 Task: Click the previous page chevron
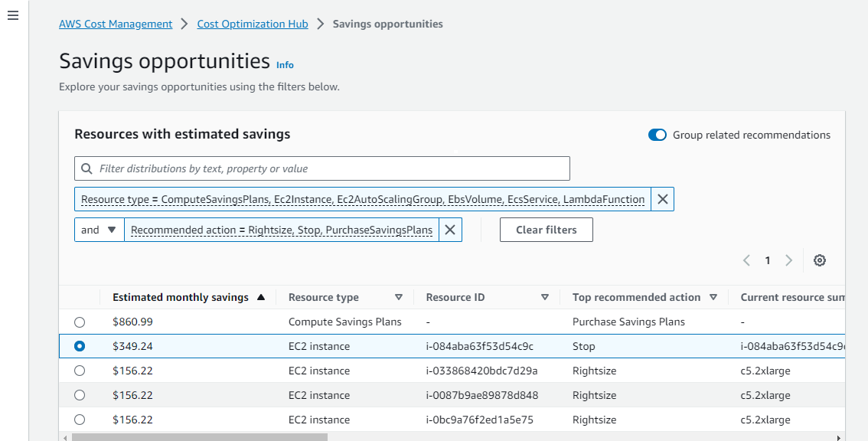746,260
